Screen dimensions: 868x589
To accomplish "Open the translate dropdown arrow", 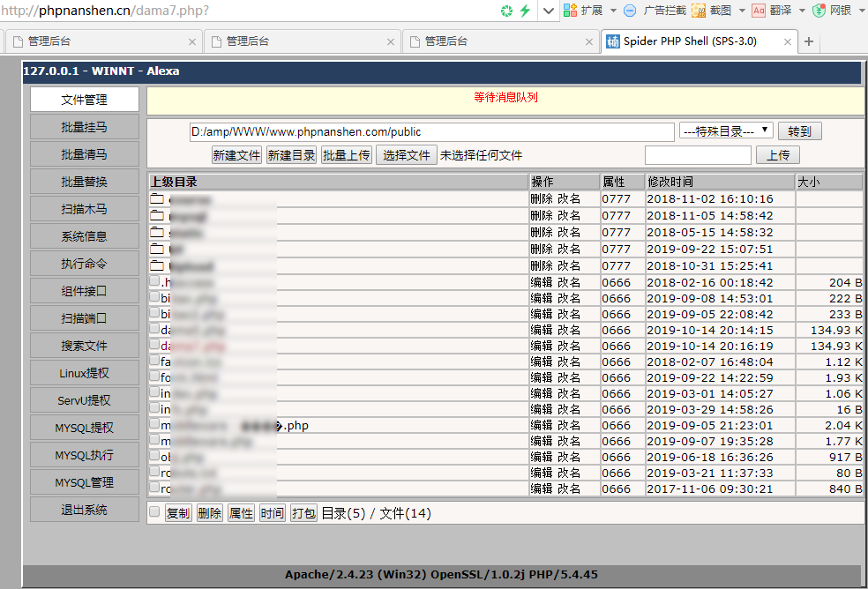I will [802, 11].
